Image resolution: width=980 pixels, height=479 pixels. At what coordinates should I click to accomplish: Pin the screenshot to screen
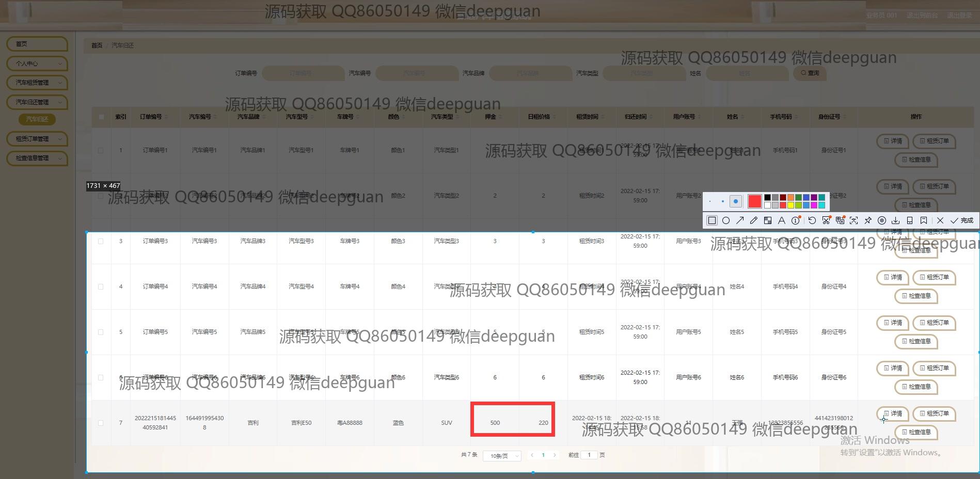(868, 220)
